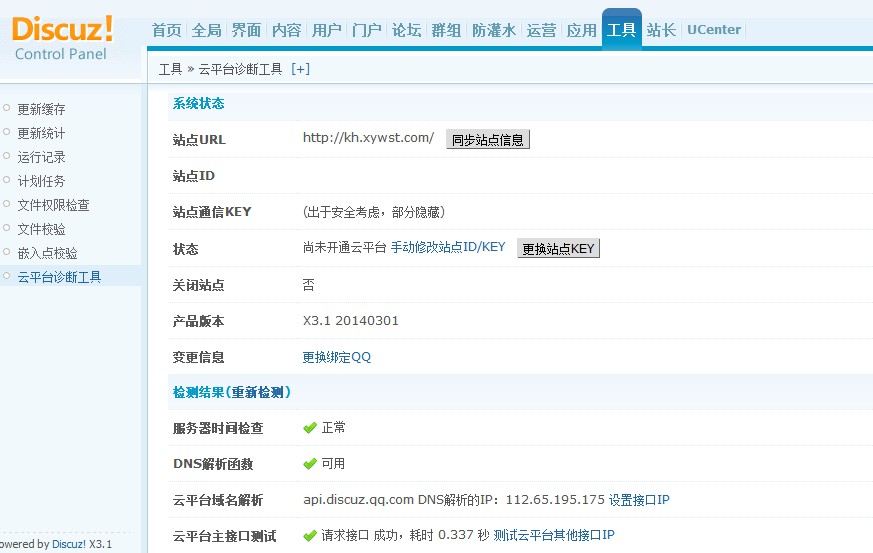Click the 服务器时间检查 label
873x553 pixels.
coord(218,428)
